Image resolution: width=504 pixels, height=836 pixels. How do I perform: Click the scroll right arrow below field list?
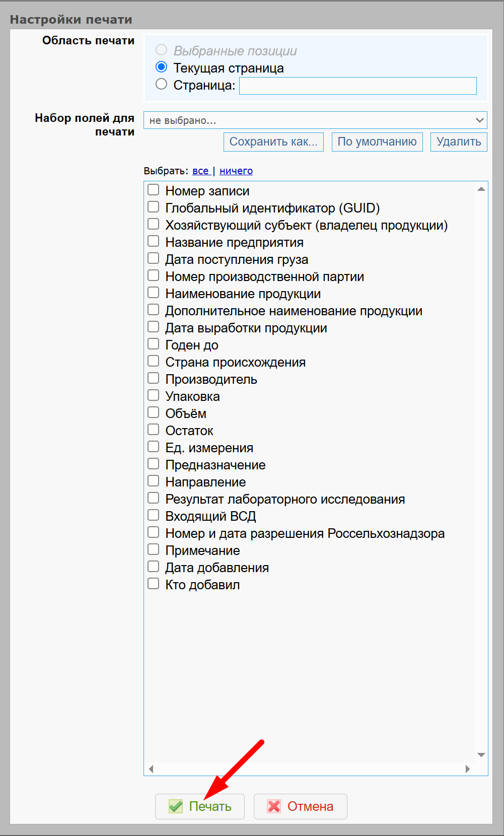[467, 769]
